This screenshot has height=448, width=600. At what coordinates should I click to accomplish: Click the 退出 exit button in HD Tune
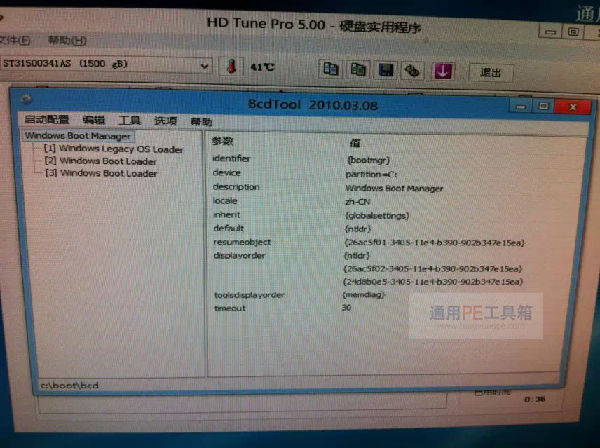point(491,73)
